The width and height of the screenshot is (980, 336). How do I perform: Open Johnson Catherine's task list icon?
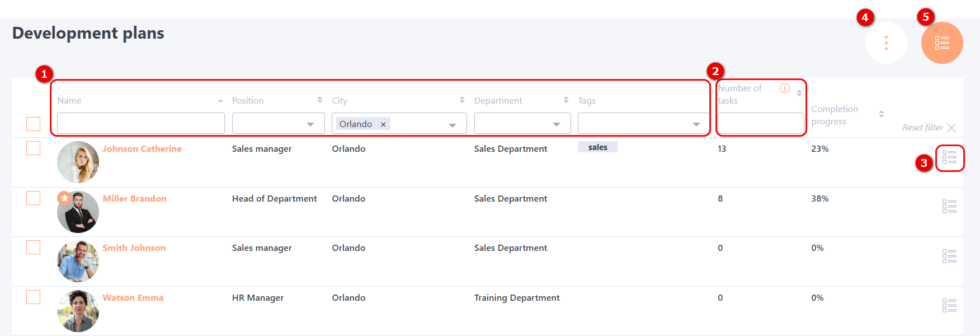pos(949,157)
